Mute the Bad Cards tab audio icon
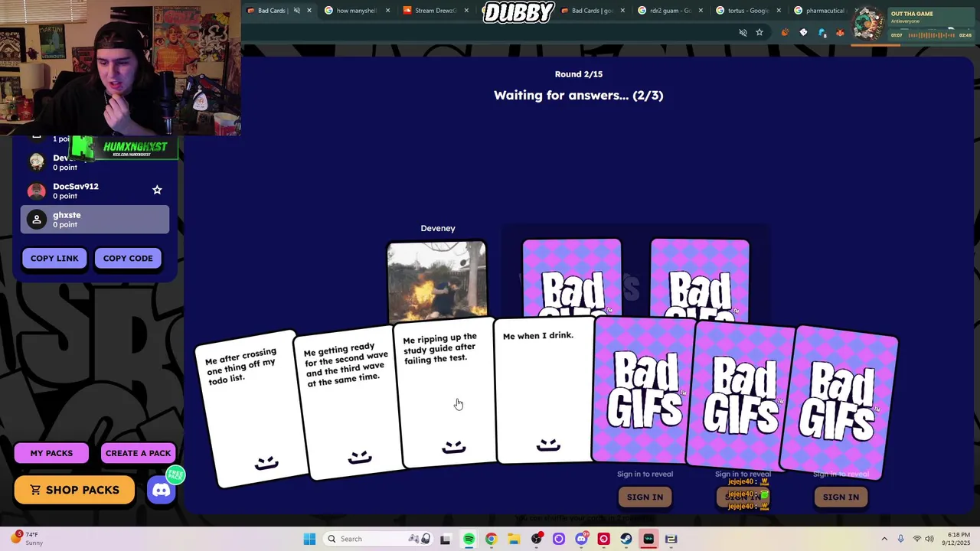The width and height of the screenshot is (980, 551). (296, 11)
